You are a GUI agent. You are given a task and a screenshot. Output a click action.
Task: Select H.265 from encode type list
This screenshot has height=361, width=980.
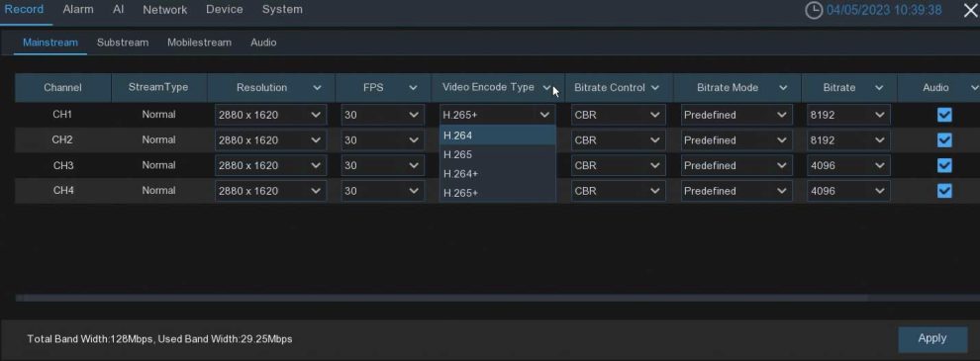(498, 154)
